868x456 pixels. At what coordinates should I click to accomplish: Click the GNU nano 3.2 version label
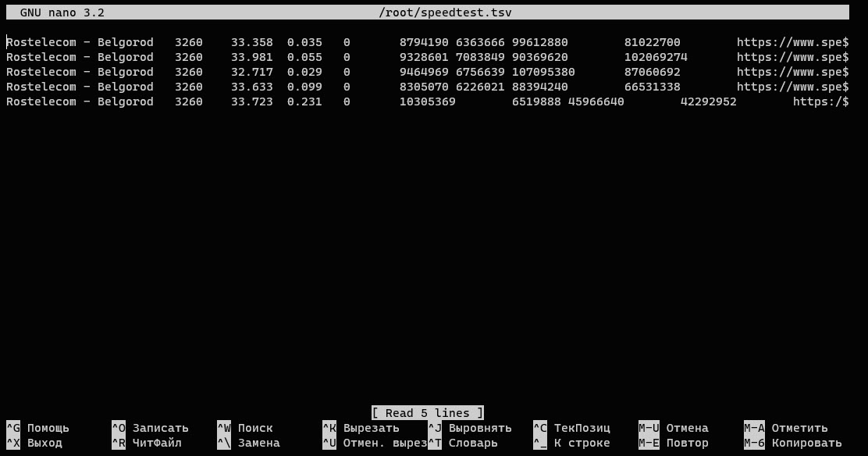coord(62,12)
